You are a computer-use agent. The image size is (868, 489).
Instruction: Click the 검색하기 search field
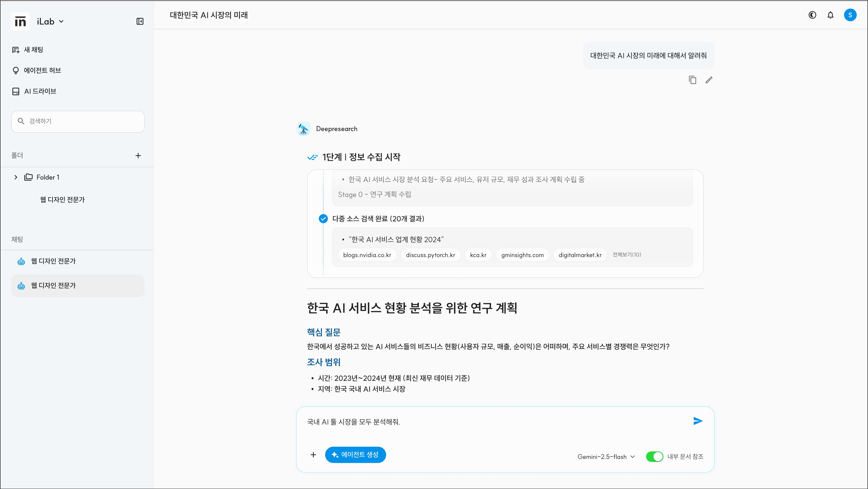point(78,121)
